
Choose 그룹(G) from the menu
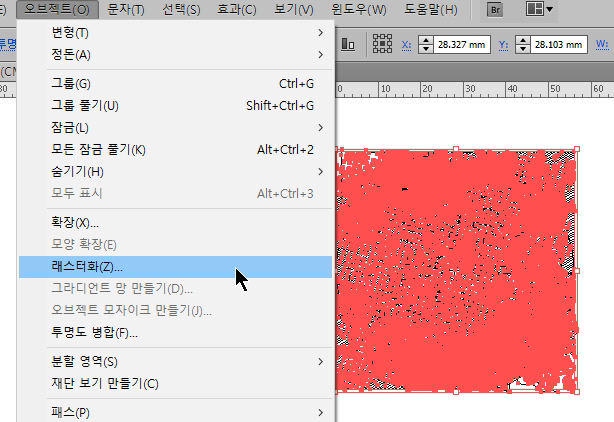(175, 83)
